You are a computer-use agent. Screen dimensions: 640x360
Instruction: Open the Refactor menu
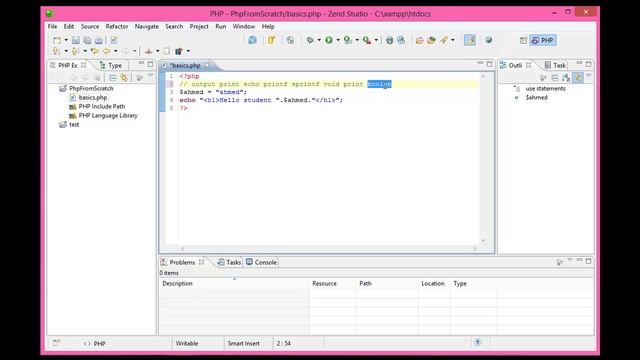click(x=117, y=26)
